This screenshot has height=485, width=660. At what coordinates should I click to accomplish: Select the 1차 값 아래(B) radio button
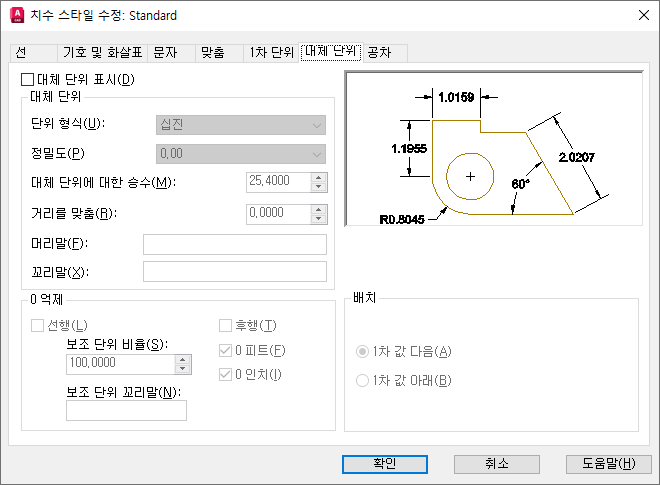point(362,381)
